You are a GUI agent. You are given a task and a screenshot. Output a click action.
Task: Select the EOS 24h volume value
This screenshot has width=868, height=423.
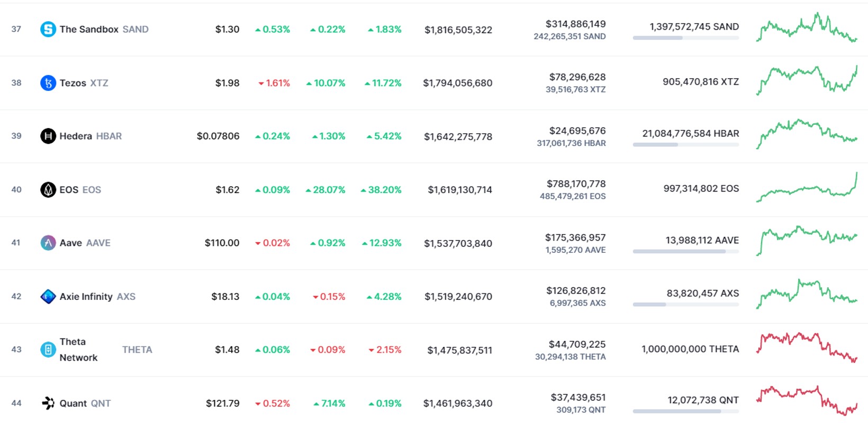[x=576, y=184]
